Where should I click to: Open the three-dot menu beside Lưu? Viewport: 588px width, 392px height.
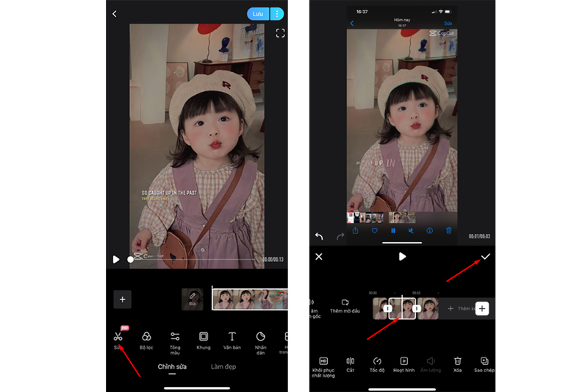tap(277, 14)
